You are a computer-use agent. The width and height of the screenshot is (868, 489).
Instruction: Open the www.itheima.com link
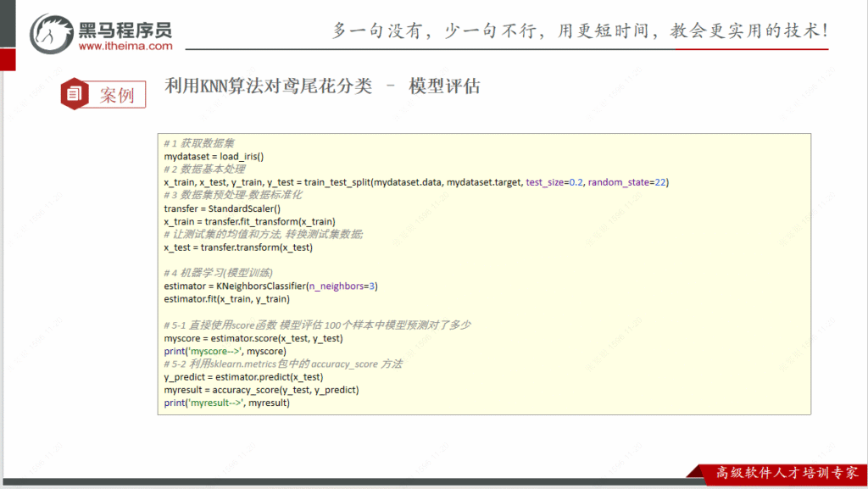(125, 47)
